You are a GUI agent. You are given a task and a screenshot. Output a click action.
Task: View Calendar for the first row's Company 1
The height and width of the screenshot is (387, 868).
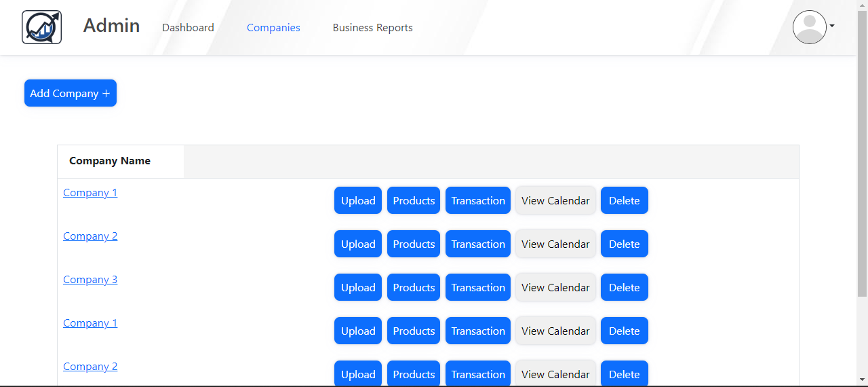point(555,200)
